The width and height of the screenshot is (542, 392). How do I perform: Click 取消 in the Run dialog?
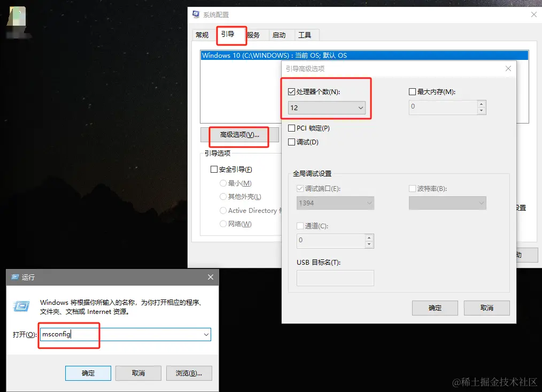pyautogui.click(x=138, y=373)
